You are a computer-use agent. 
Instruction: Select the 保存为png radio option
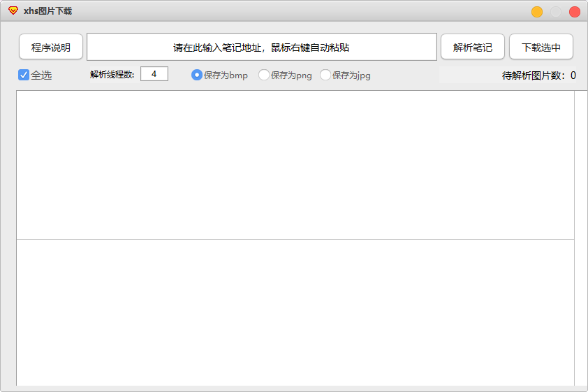pyautogui.click(x=264, y=75)
